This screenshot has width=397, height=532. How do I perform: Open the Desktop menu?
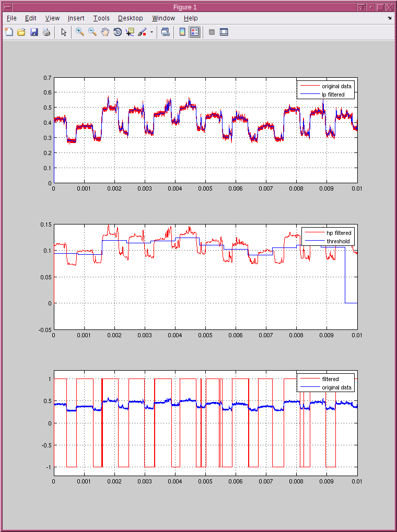(x=131, y=18)
